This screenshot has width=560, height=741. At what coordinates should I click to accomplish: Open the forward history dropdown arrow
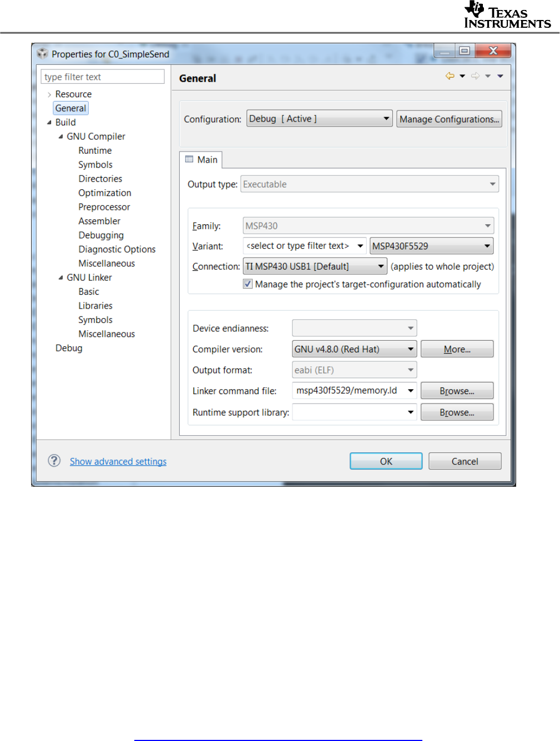[x=488, y=76]
